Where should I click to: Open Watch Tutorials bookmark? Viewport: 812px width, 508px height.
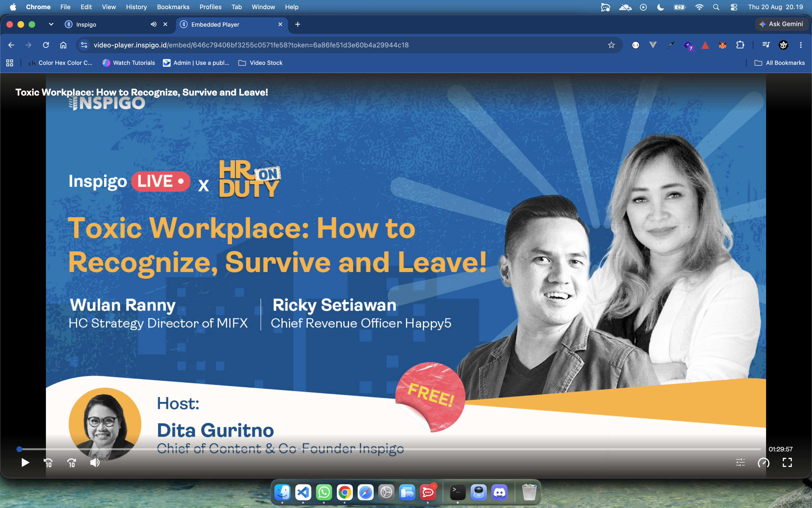pyautogui.click(x=129, y=63)
